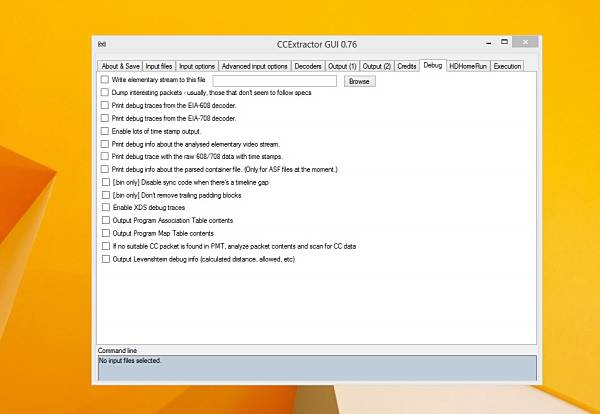Switch to the Credits tab
The height and width of the screenshot is (414, 600).
point(406,66)
